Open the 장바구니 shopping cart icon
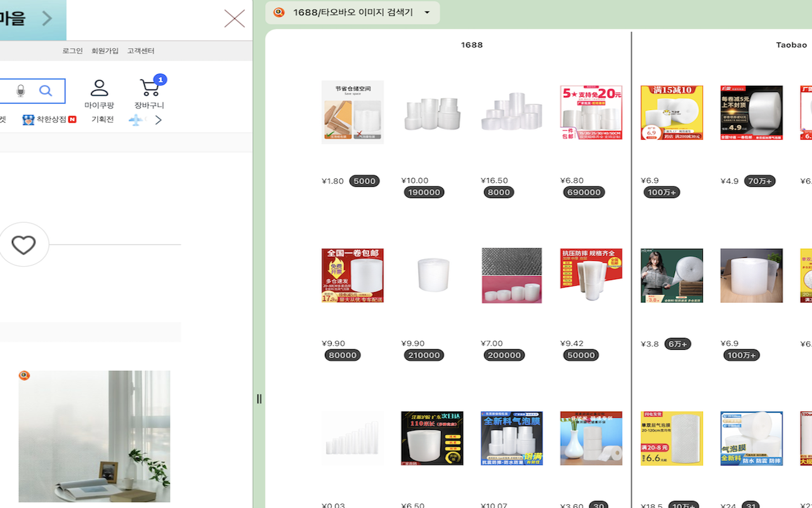The width and height of the screenshot is (812, 508). [149, 88]
